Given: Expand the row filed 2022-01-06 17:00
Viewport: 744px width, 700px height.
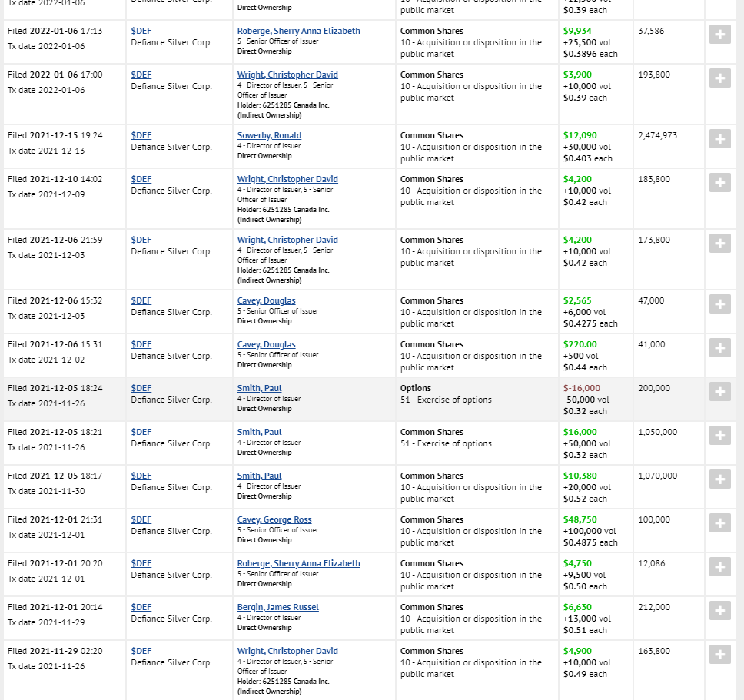Looking at the screenshot, I should coord(720,78).
